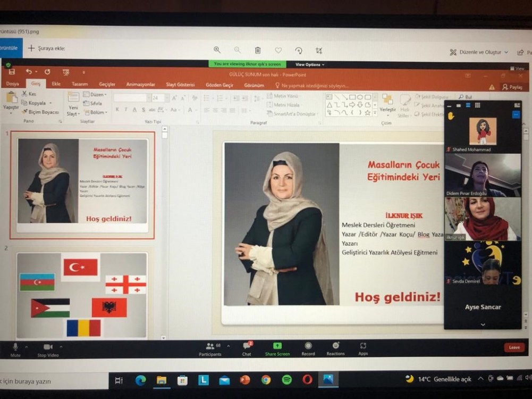Open the Participants panel
The image size is (532, 399).
(x=210, y=348)
